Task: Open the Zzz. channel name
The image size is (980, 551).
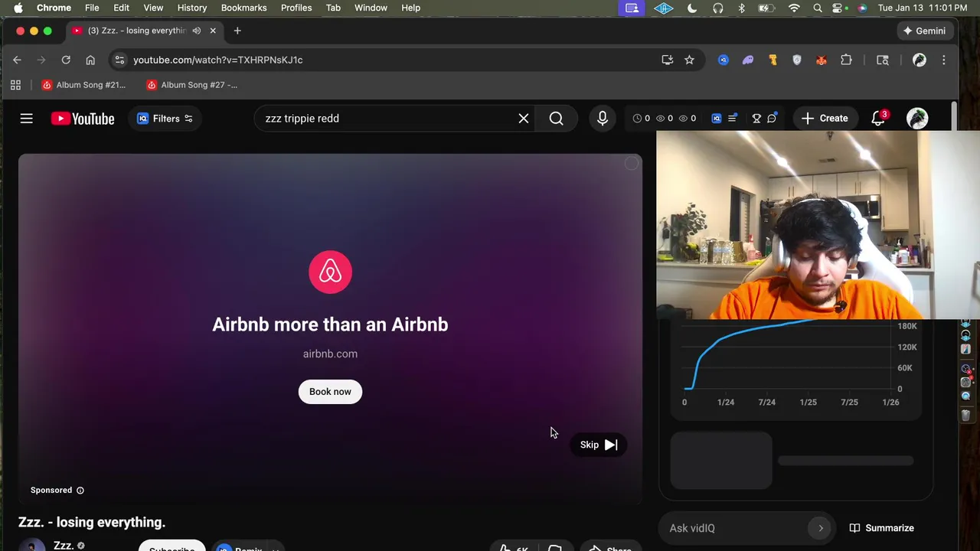Action: click(x=64, y=546)
